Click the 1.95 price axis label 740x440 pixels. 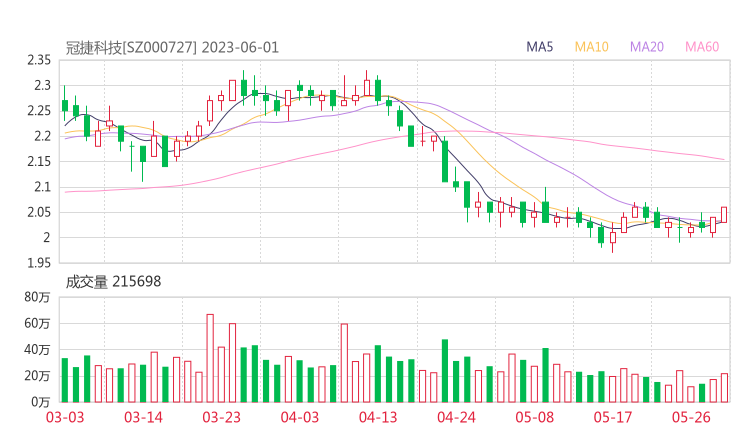point(39,263)
